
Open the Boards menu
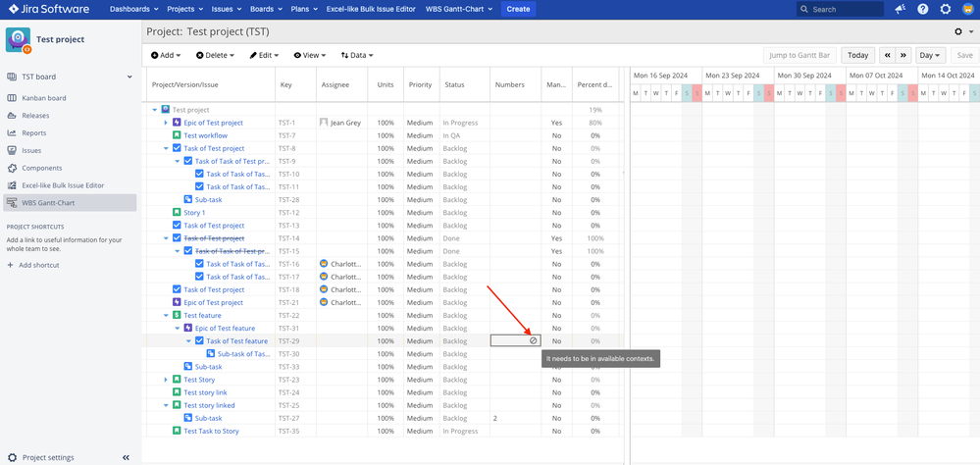[265, 10]
